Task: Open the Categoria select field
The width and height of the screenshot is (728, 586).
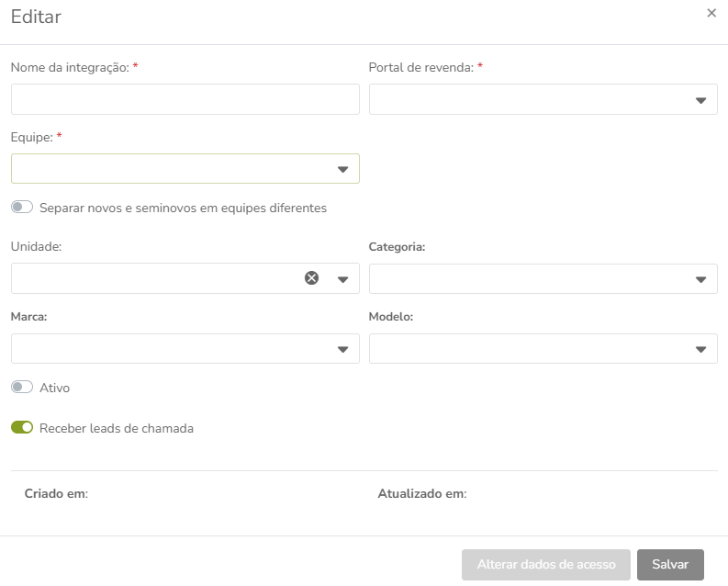Action: pos(543,278)
